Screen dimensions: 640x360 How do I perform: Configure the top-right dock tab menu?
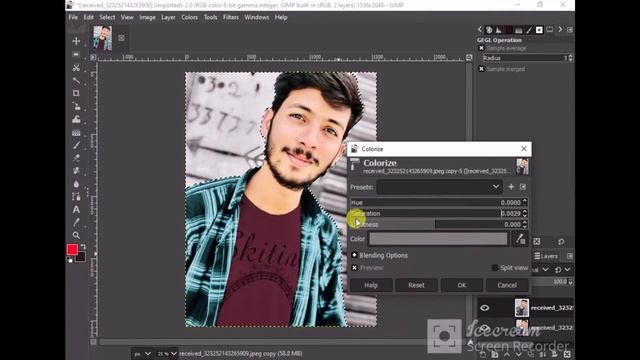pos(570,30)
